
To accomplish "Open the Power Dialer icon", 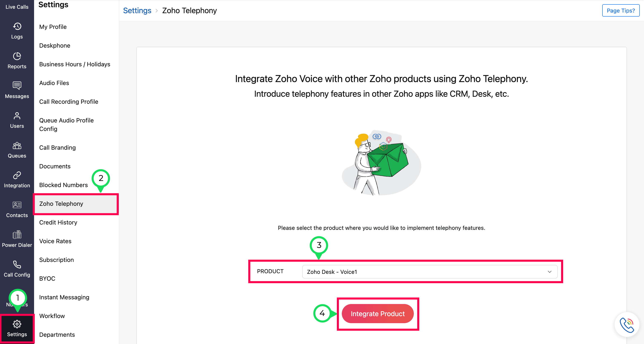I will tap(17, 235).
